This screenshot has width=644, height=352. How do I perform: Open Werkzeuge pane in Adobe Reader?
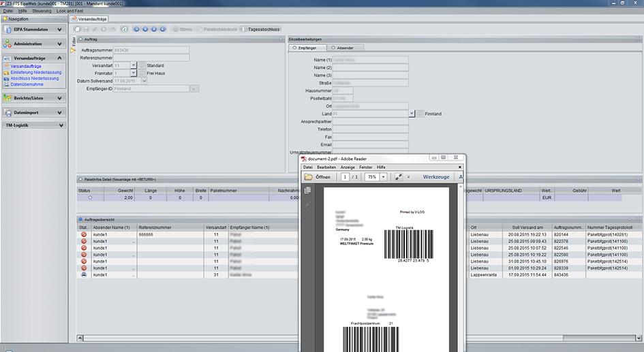436,177
